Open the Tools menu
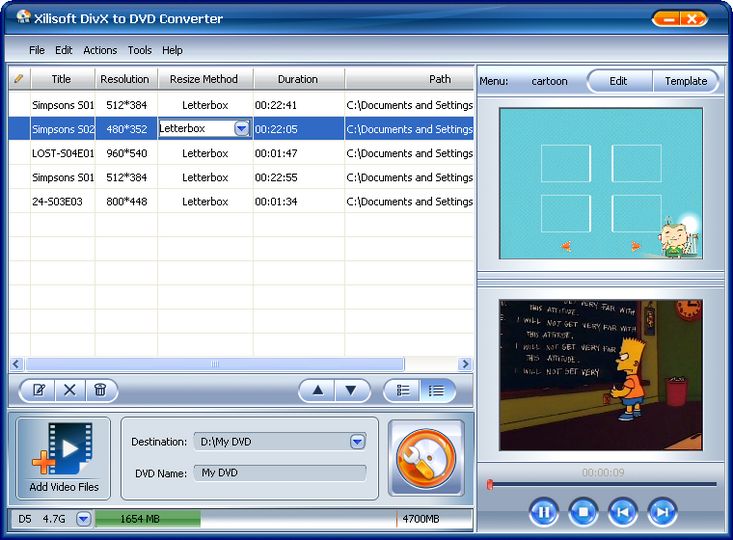 [140, 50]
